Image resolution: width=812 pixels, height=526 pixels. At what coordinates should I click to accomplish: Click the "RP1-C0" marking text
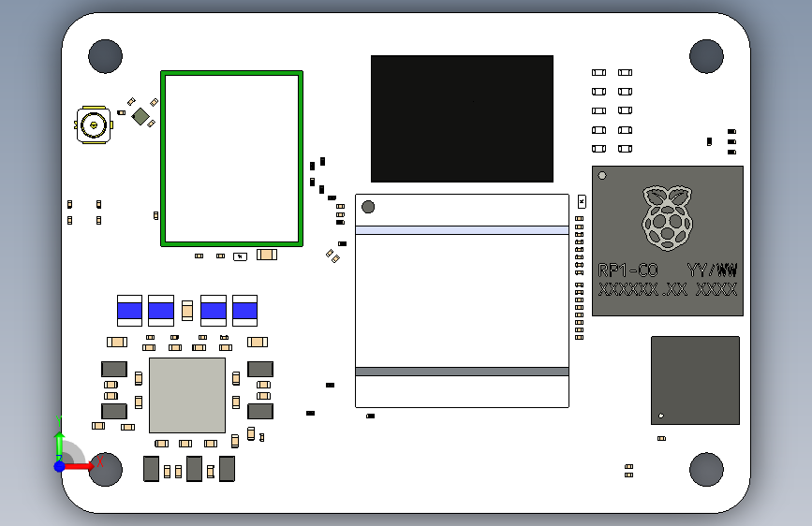[627, 270]
